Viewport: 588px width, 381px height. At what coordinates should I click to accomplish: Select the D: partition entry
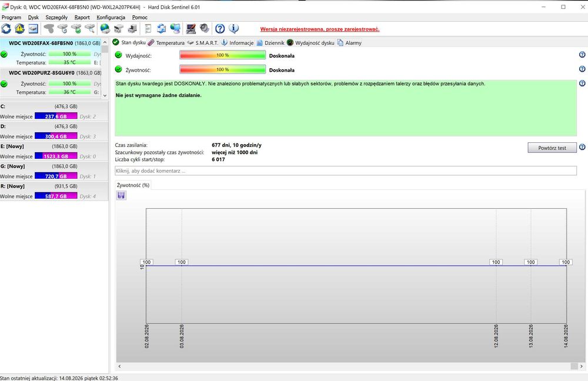pos(54,131)
